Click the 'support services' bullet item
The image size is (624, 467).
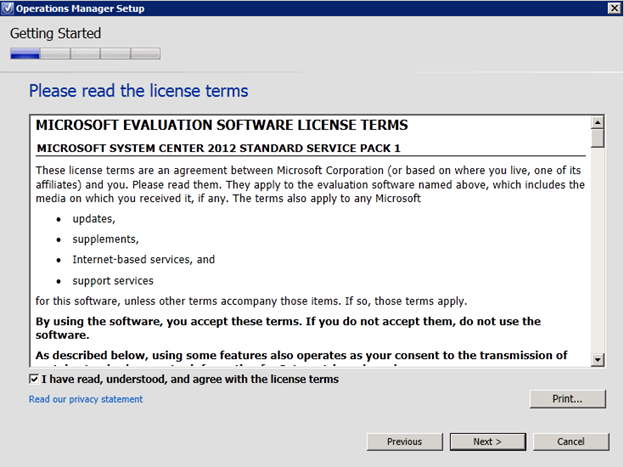point(113,281)
